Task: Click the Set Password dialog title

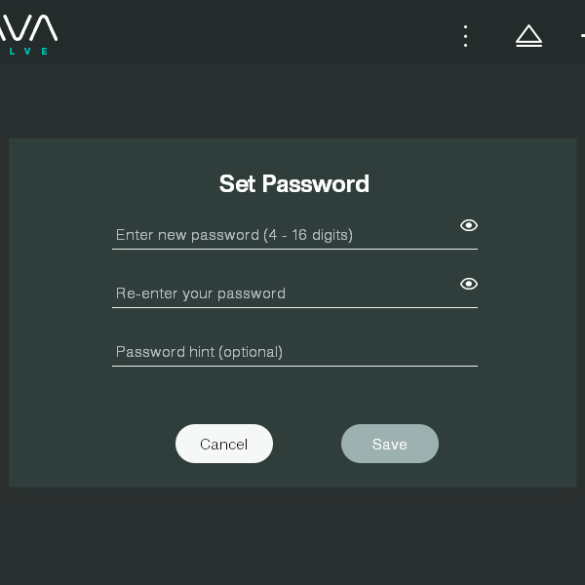Action: tap(294, 184)
